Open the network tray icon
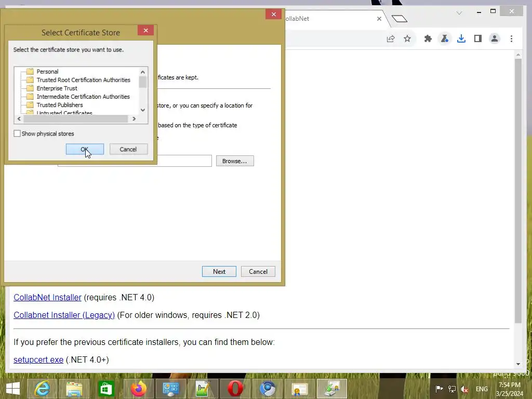The image size is (532, 399). [452, 389]
